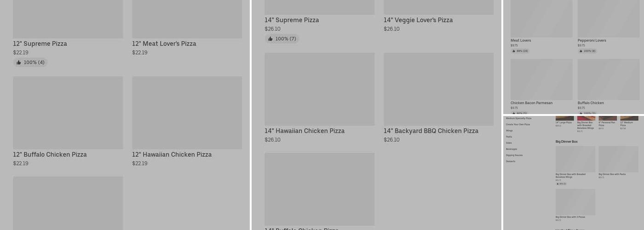Open the Beverages category in the sidebar

coord(512,149)
